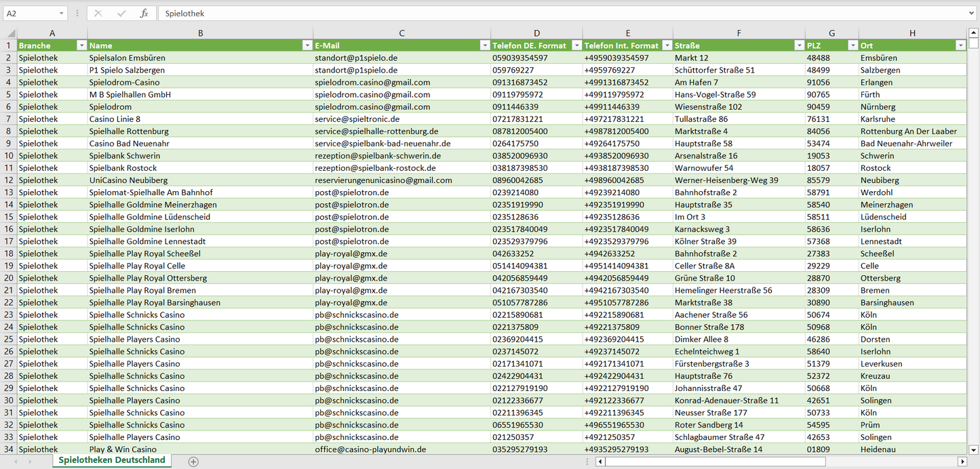980x469 pixels.
Task: Add a new sheet with plus icon
Action: [x=193, y=462]
